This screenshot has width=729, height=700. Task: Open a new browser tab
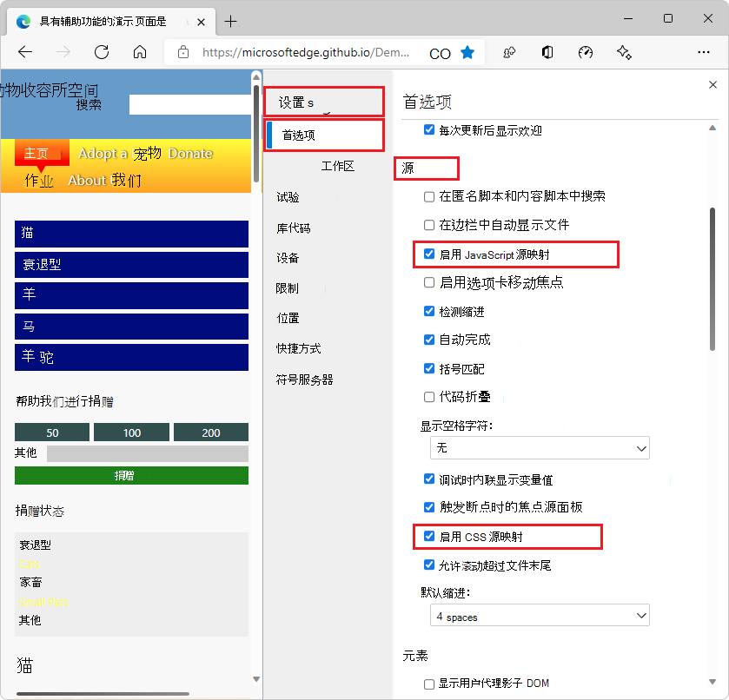pyautogui.click(x=230, y=22)
